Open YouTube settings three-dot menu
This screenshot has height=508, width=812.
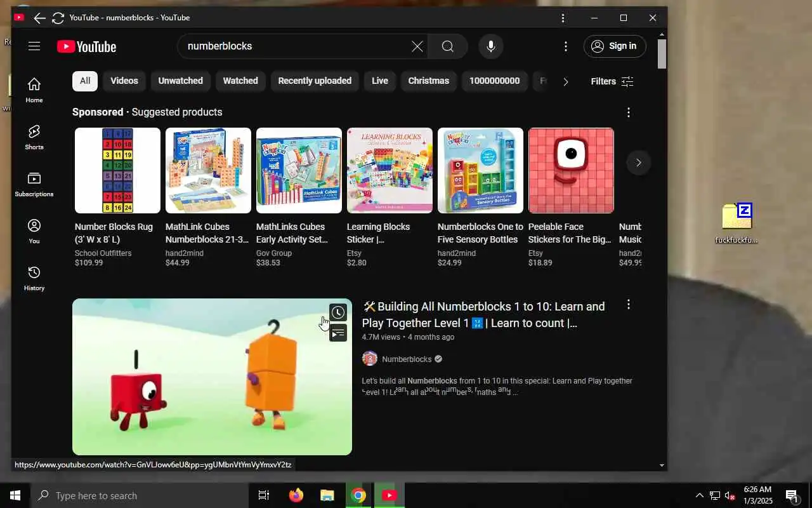coord(566,46)
